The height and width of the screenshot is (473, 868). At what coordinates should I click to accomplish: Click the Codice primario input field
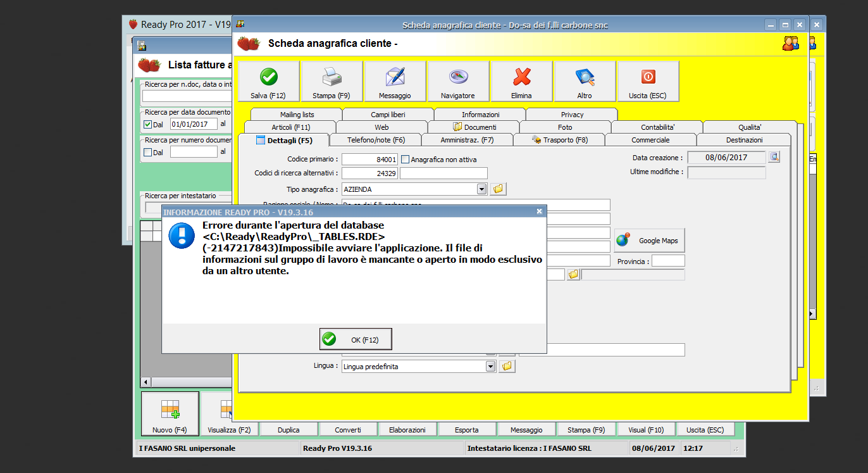click(369, 160)
